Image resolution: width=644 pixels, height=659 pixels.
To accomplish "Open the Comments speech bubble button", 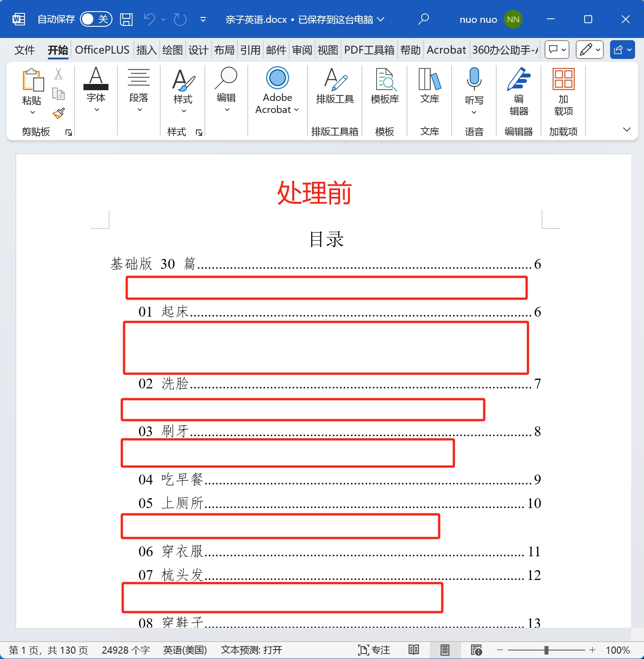I will point(557,50).
